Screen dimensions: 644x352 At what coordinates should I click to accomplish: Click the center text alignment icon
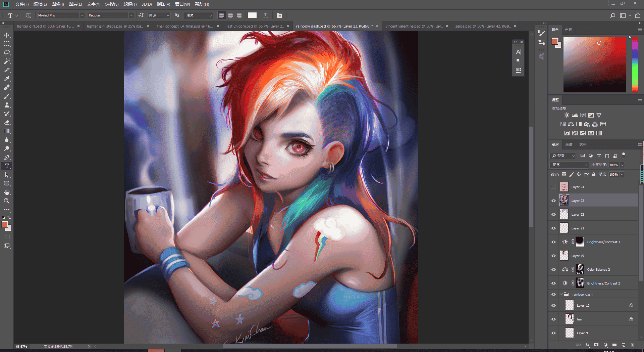pos(230,15)
